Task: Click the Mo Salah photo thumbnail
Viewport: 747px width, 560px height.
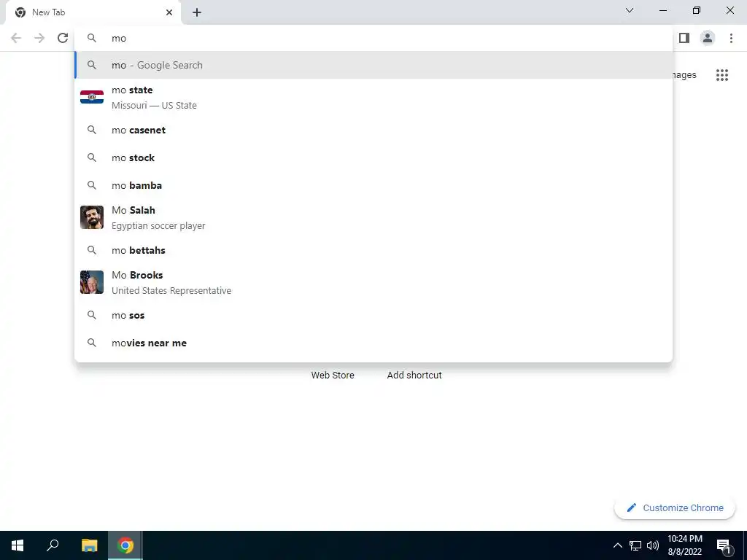Action: (x=92, y=217)
